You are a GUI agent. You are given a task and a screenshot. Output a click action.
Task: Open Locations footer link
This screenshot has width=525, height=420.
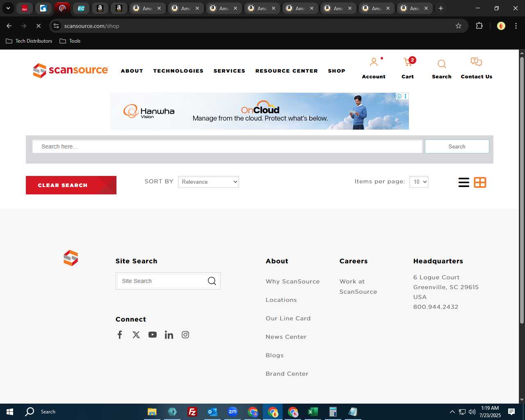click(281, 300)
